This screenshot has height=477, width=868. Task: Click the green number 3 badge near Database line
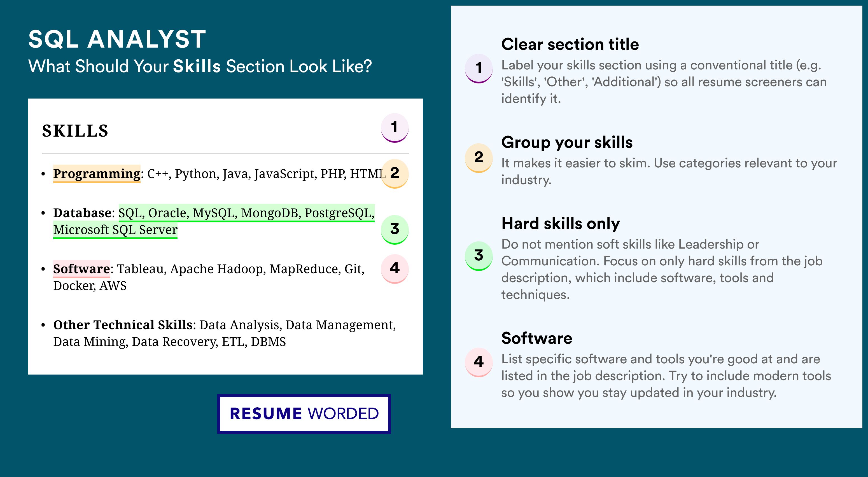(395, 230)
